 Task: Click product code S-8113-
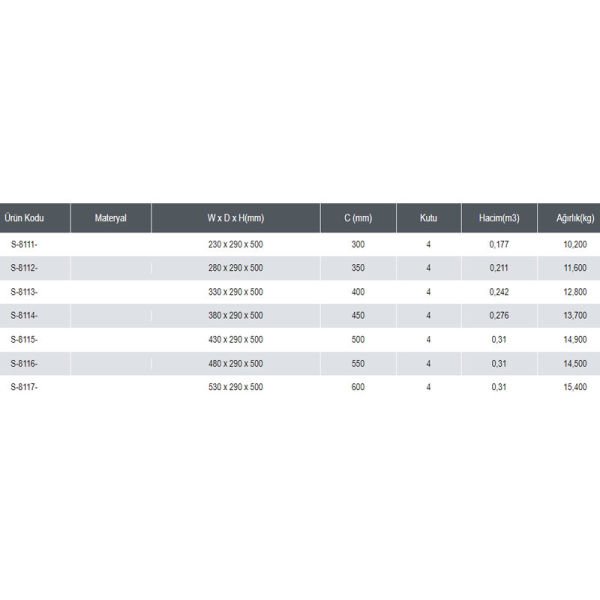24,292
